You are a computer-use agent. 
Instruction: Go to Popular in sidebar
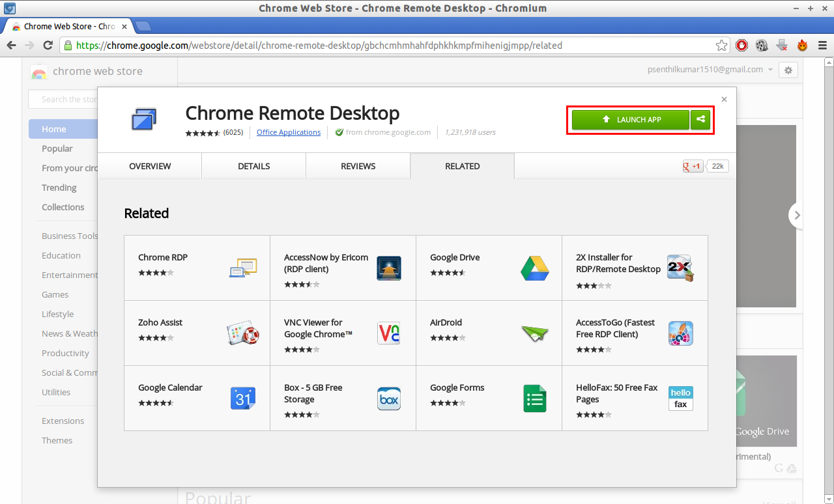click(57, 148)
